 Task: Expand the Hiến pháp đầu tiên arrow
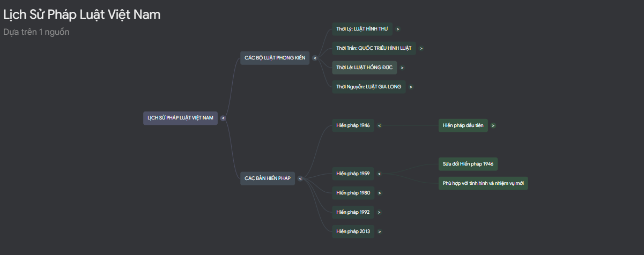coord(493,125)
